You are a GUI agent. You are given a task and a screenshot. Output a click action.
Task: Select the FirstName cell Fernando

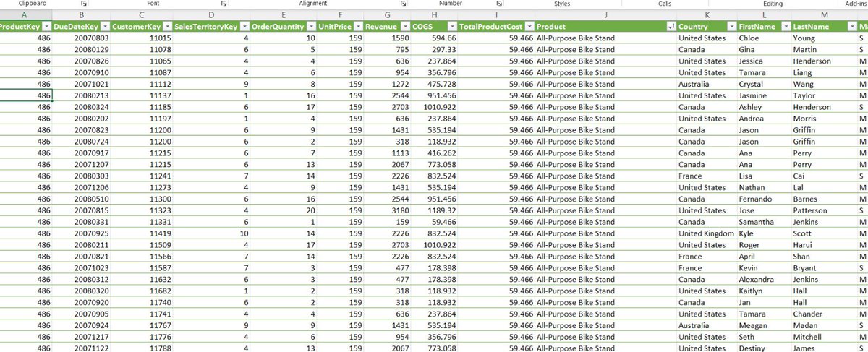(x=764, y=199)
